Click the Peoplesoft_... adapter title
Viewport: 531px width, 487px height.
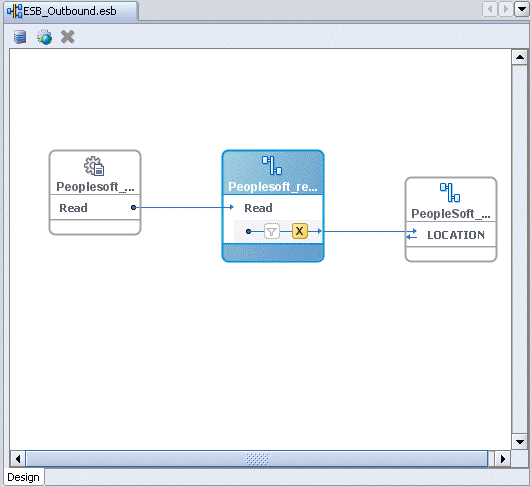(95, 187)
